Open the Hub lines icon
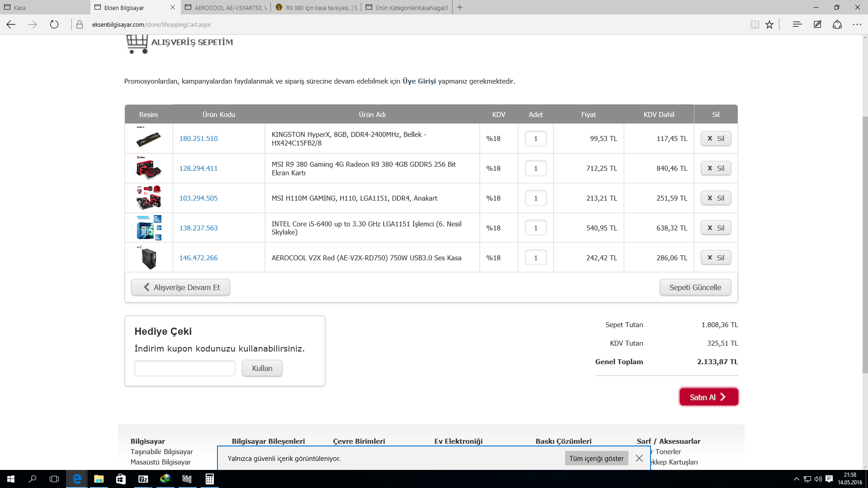Image resolution: width=868 pixels, height=488 pixels. [797, 24]
